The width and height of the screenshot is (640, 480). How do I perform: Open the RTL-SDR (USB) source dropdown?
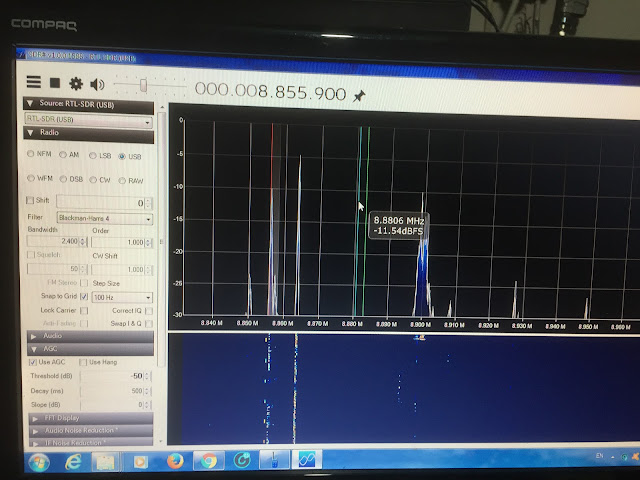point(88,120)
